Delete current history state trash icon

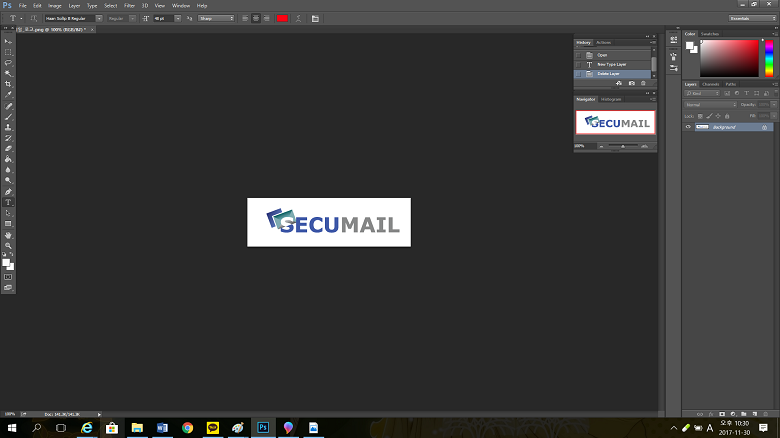[643, 83]
